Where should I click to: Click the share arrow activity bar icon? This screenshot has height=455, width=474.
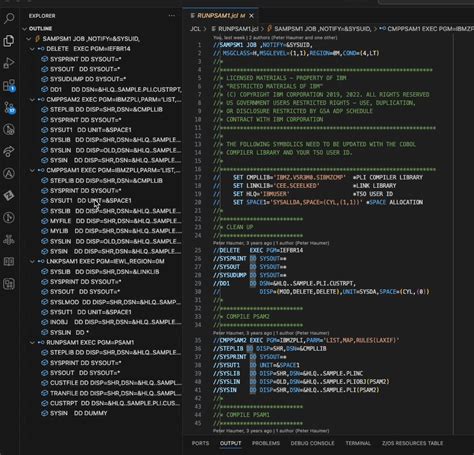[x=9, y=151]
